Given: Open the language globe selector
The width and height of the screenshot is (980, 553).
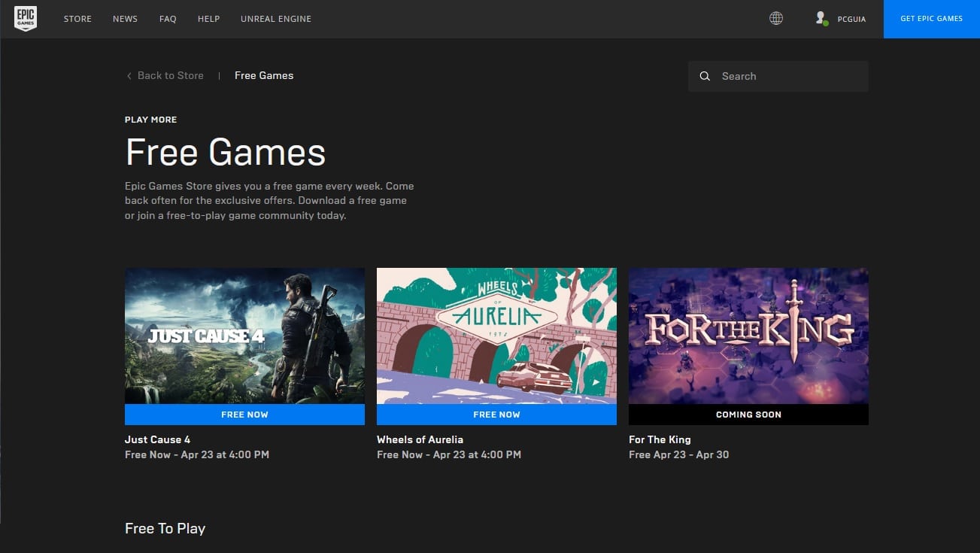Looking at the screenshot, I should click(x=776, y=19).
